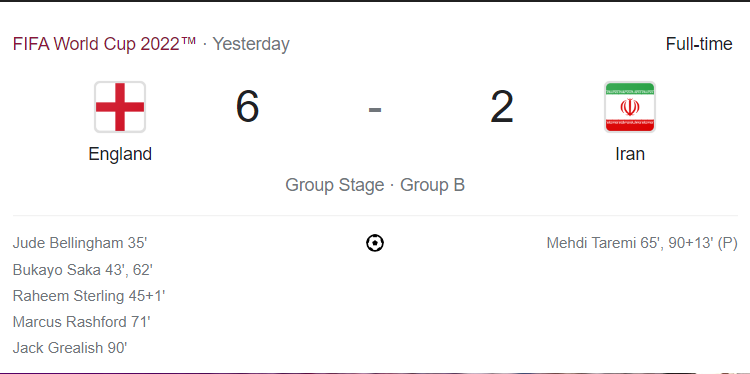Select the England team name

tap(120, 154)
